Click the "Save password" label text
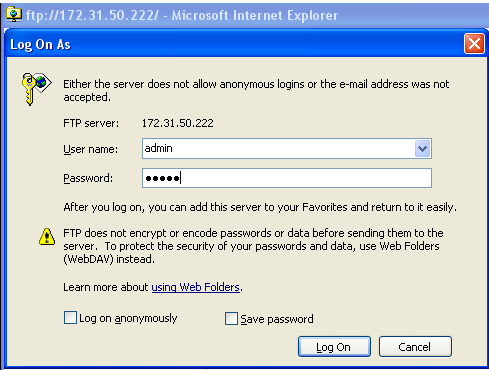The image size is (489, 370). (x=277, y=319)
